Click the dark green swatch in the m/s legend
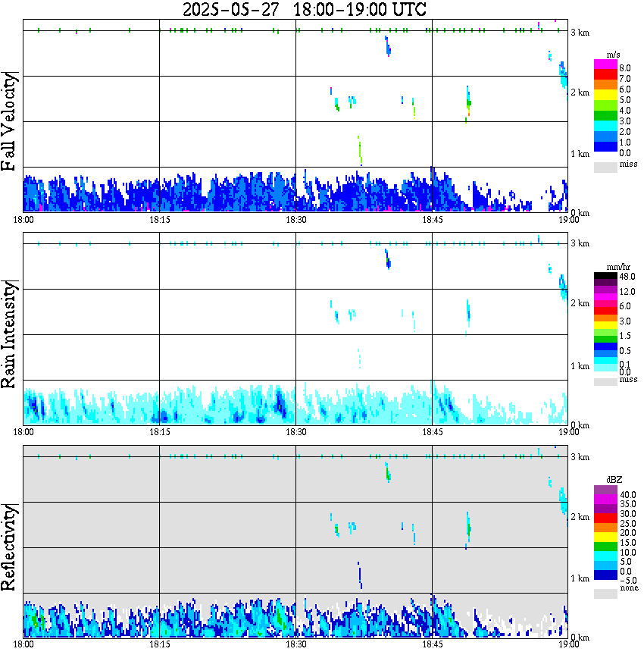Screen dimensions: 644x658 point(605,116)
